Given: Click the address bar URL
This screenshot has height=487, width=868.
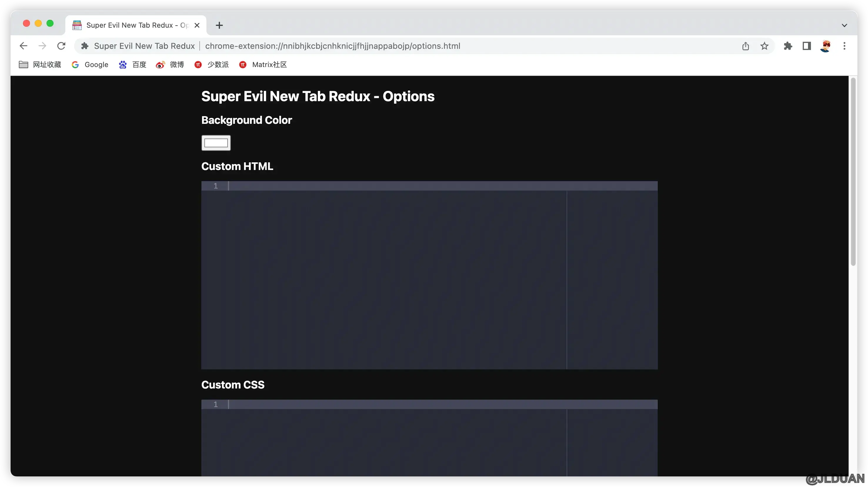Looking at the screenshot, I should (333, 46).
